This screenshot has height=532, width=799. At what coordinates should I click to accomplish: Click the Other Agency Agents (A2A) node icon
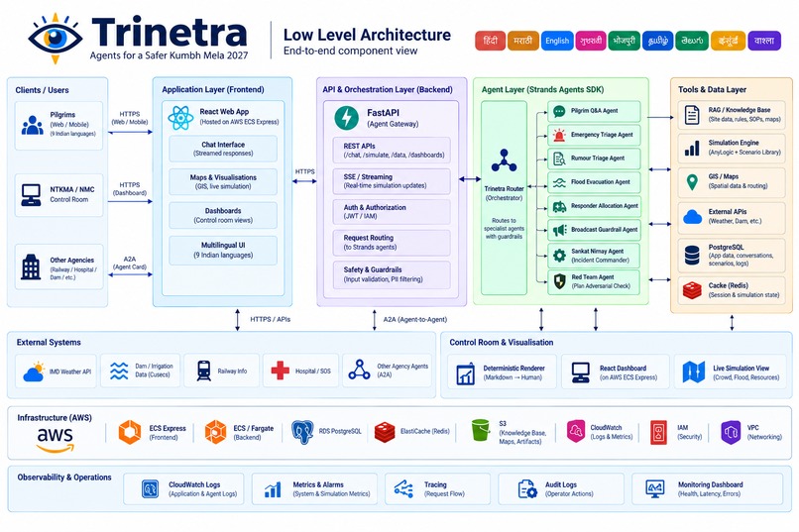[x=359, y=371]
